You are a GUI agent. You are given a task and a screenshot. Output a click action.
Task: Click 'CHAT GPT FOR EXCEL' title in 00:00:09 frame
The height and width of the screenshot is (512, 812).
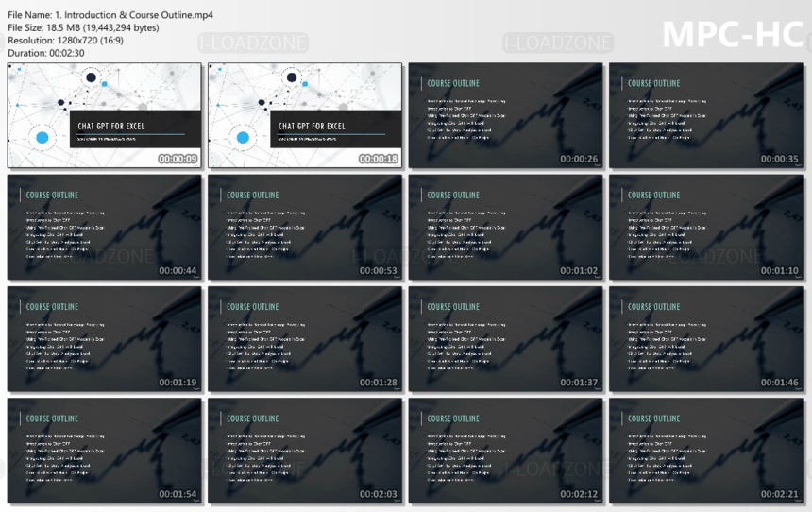[110, 126]
